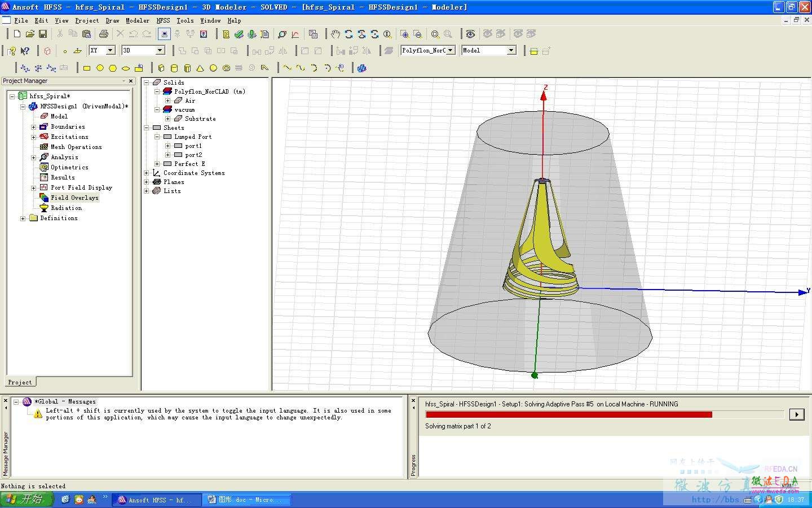Save project with the floppy disk icon

coord(43,34)
